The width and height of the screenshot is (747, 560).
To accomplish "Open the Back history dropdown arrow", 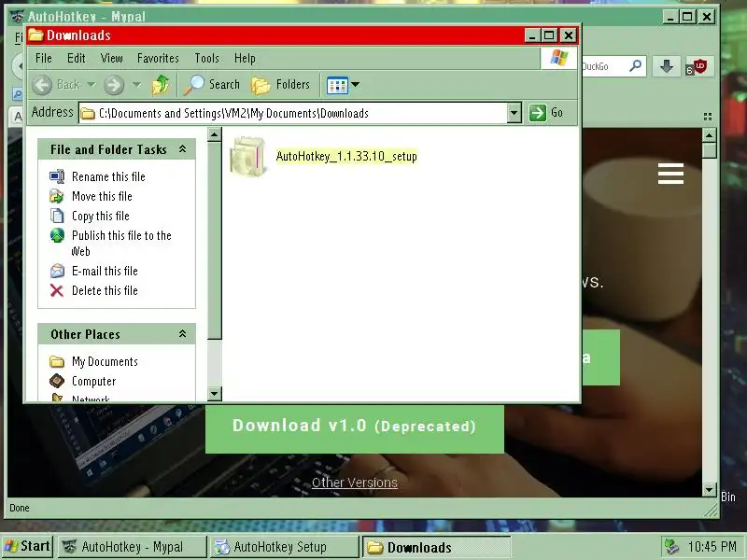I will (91, 85).
